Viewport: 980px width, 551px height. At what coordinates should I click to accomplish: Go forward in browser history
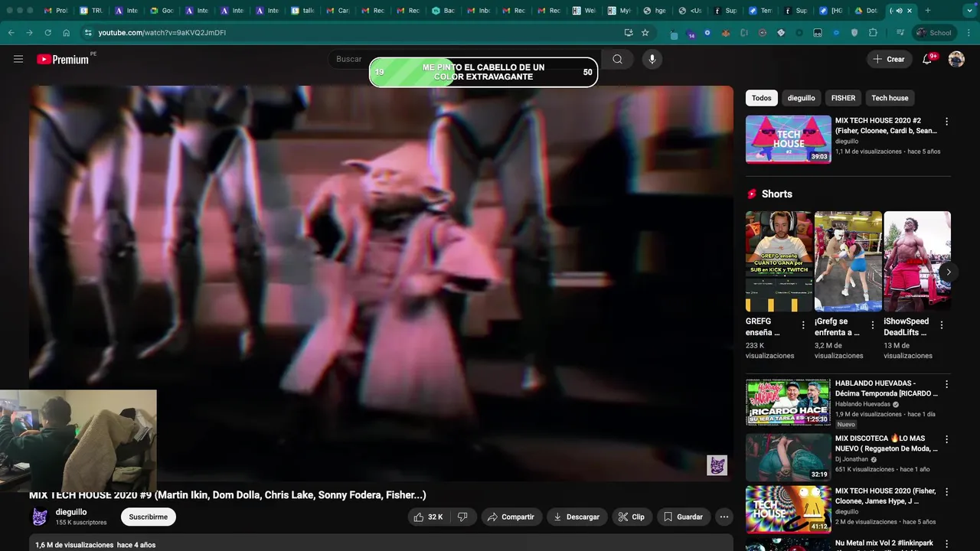tap(29, 33)
